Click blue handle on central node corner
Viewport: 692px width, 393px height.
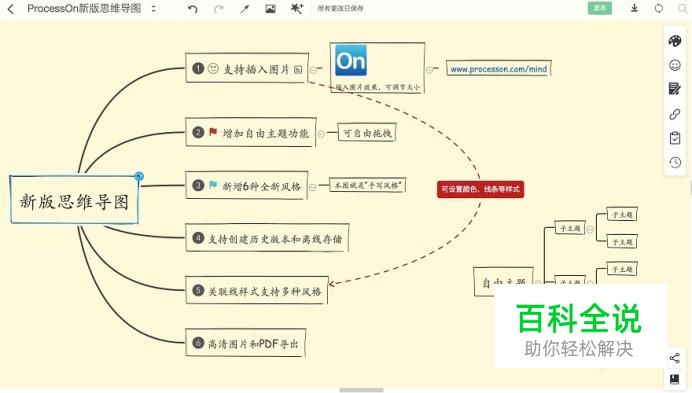pyautogui.click(x=139, y=176)
